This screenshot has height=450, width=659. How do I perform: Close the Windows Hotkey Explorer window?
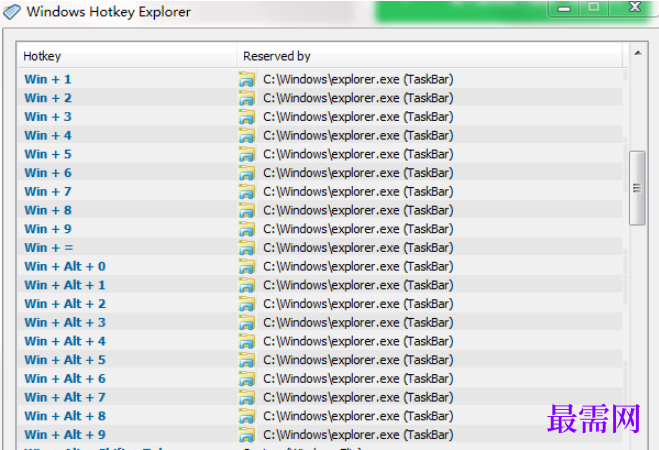pyautogui.click(x=633, y=8)
